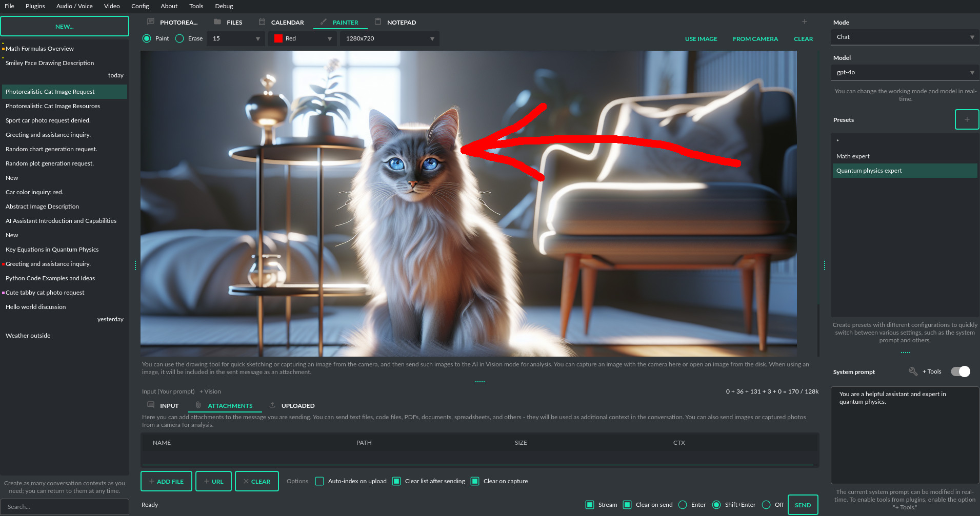980x516 pixels.
Task: Open the Calendar icon tab
Action: pyautogui.click(x=262, y=22)
